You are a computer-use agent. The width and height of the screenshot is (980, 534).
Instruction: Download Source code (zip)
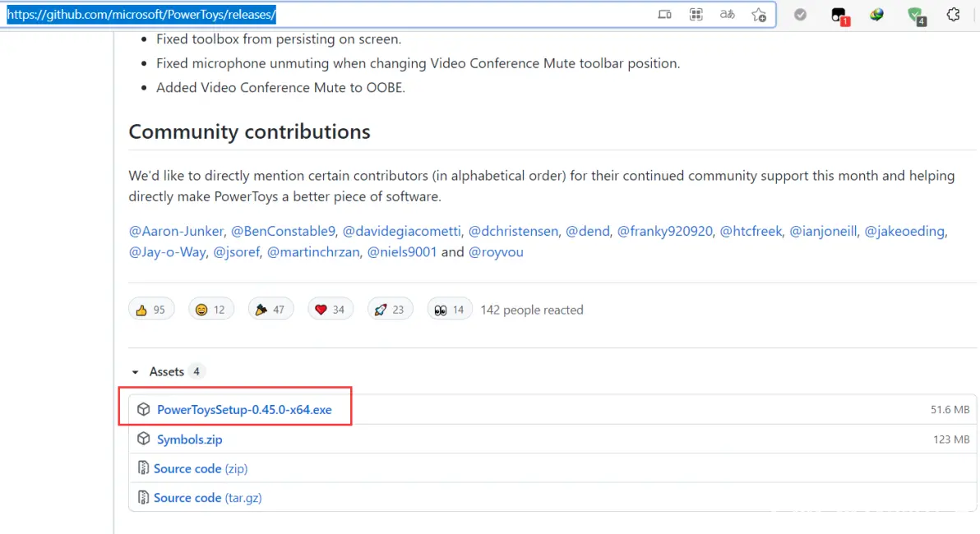coord(201,468)
